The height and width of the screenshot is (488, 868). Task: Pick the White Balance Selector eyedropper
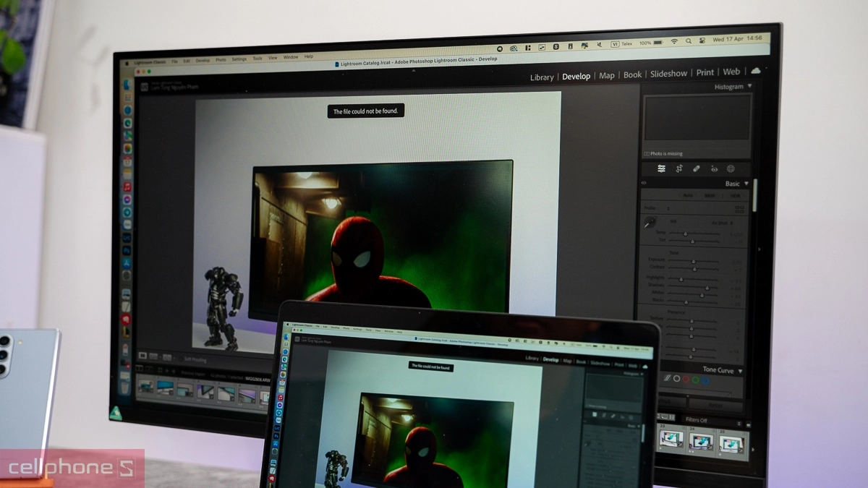coord(650,223)
